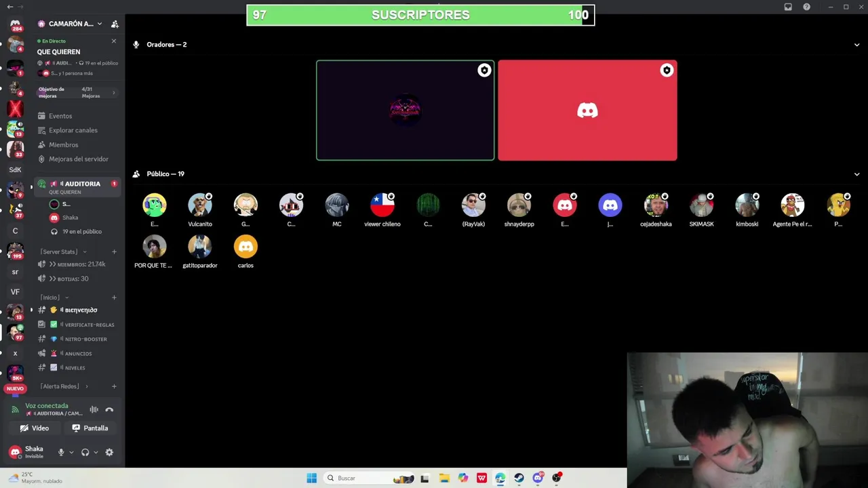
Task: Open audience member gatitoparador
Action: coord(200,251)
